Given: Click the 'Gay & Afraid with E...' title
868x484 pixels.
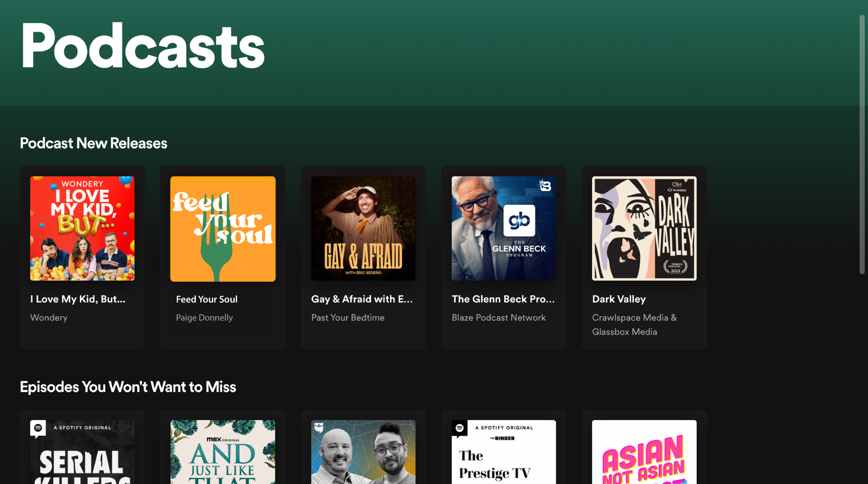Looking at the screenshot, I should tap(361, 299).
